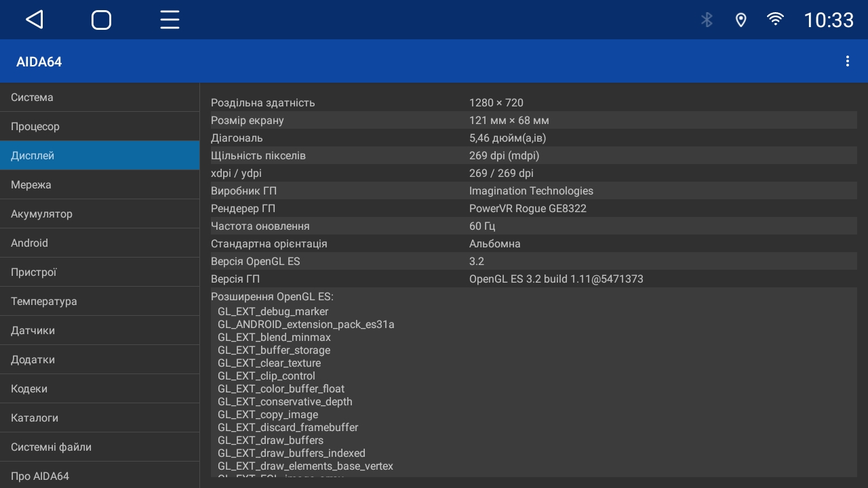The width and height of the screenshot is (868, 488).
Task: Select the Альбомна orientation value
Action: pos(495,244)
